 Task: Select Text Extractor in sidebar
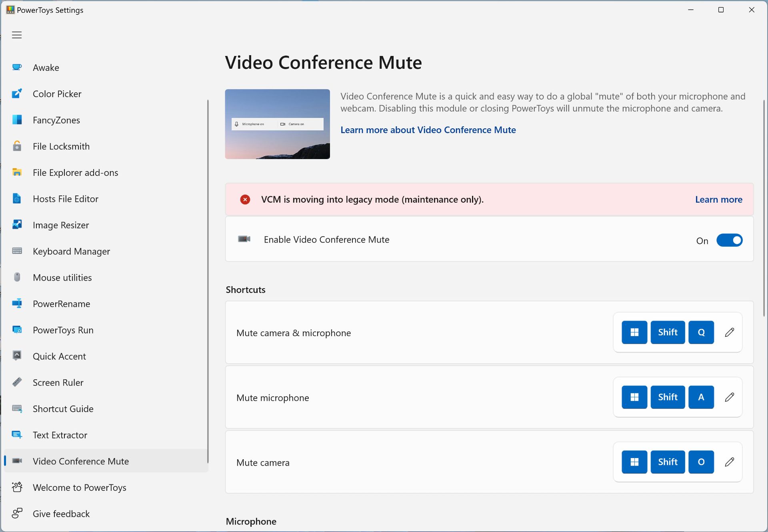coord(60,435)
